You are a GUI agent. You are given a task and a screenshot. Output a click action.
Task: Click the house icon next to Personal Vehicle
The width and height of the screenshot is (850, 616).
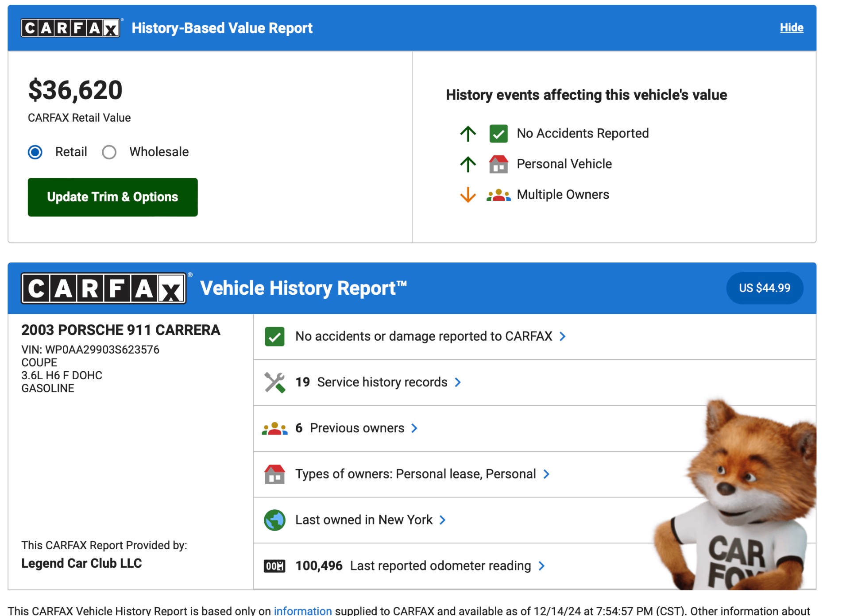click(498, 164)
